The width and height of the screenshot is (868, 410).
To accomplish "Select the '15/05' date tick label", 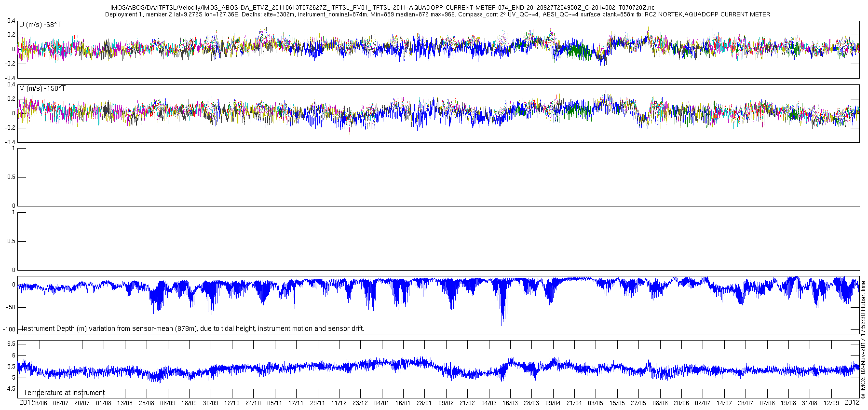I will click(617, 403).
